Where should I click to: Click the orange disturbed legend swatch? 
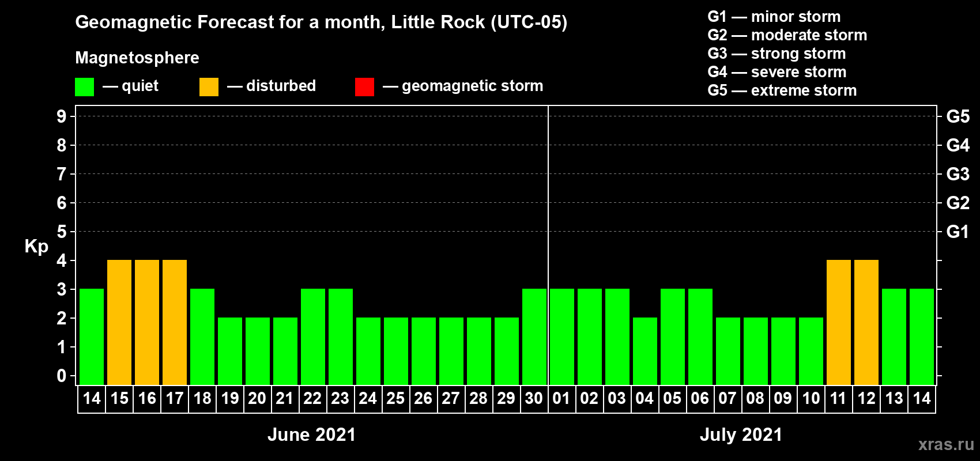pos(209,87)
